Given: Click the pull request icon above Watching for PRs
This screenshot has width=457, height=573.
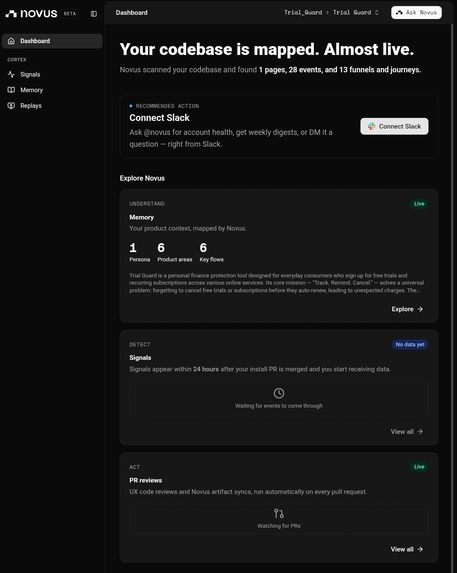Looking at the screenshot, I should [x=279, y=513].
